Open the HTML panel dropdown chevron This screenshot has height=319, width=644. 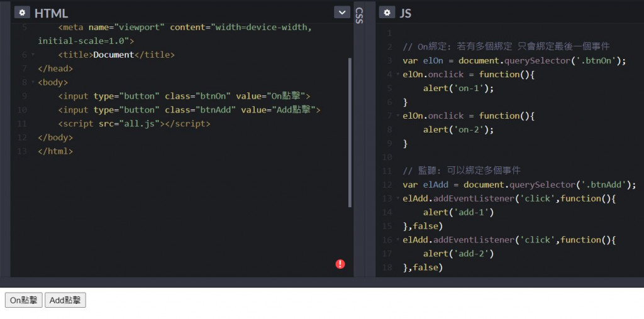click(342, 13)
